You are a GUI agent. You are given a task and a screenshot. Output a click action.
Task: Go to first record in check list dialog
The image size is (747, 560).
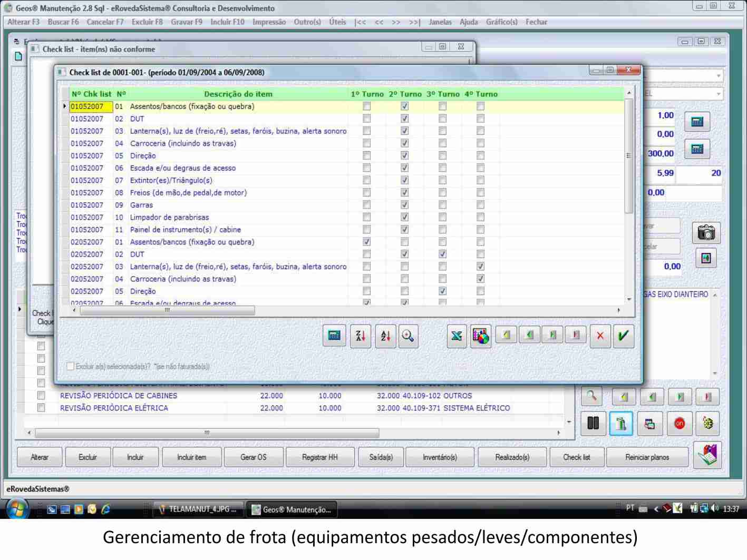(x=506, y=335)
